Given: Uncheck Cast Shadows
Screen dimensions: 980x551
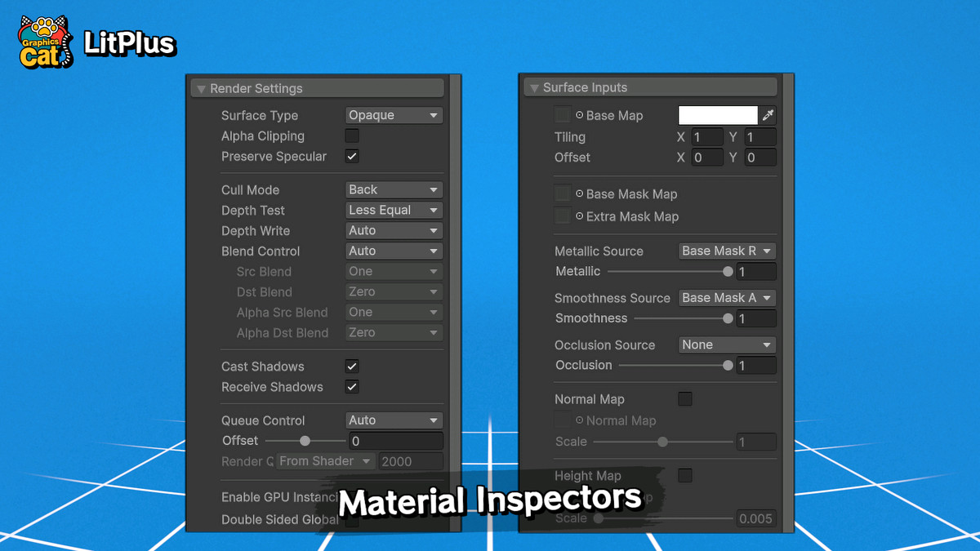Looking at the screenshot, I should [351, 366].
